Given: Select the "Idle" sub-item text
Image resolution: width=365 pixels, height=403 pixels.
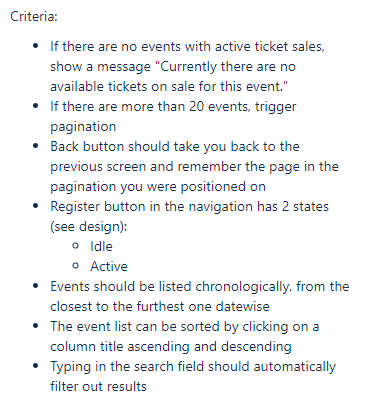Looking at the screenshot, I should 101,246.
